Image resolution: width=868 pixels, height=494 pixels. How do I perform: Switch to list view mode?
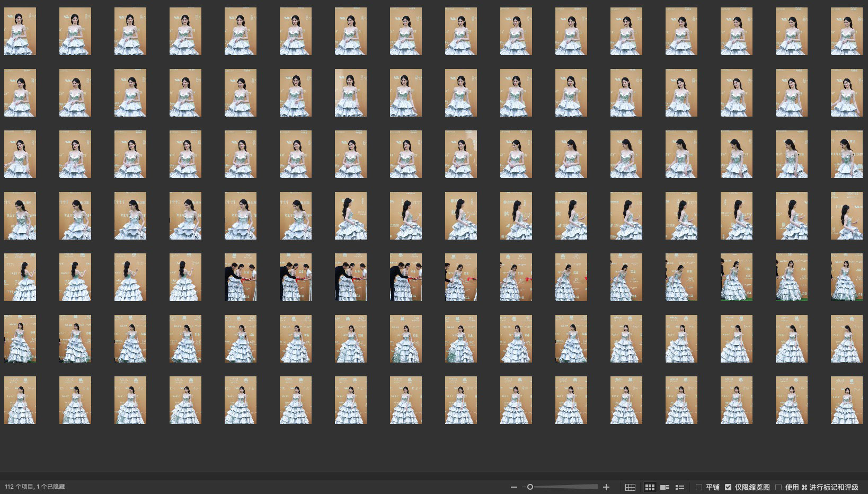[680, 487]
